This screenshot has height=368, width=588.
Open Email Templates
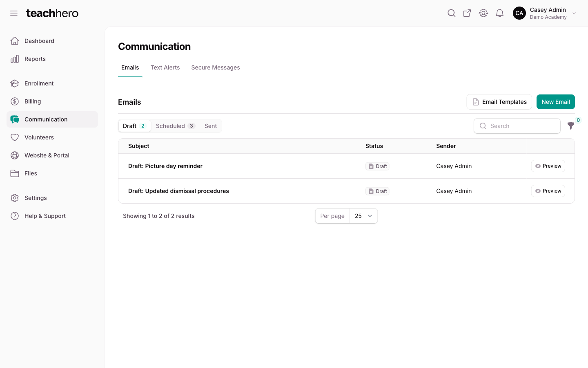499,102
